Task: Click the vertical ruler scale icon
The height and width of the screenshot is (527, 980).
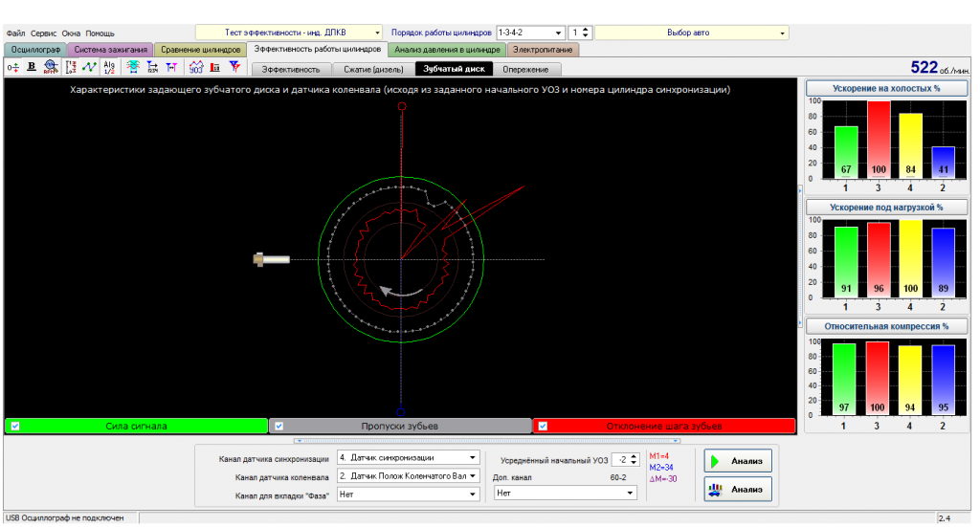Action: tap(71, 68)
